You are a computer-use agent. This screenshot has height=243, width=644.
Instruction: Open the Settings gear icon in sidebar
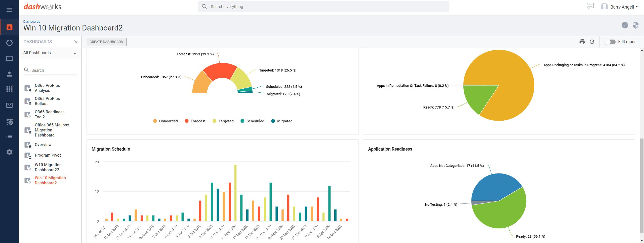click(x=9, y=152)
